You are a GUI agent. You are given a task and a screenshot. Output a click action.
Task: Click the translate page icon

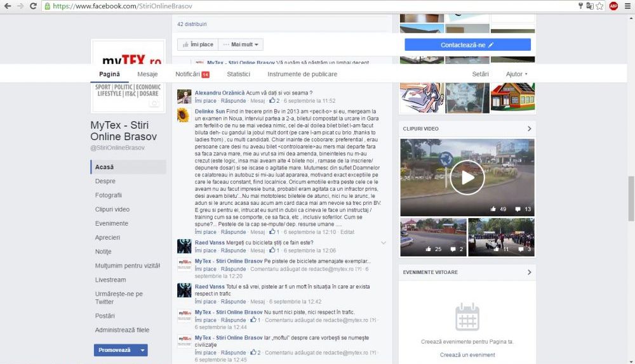click(x=590, y=6)
